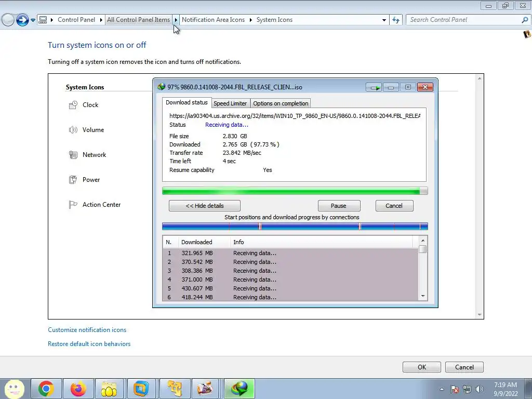Click the Action Center flag tray icon
This screenshot has height=399, width=532.
coord(454,389)
